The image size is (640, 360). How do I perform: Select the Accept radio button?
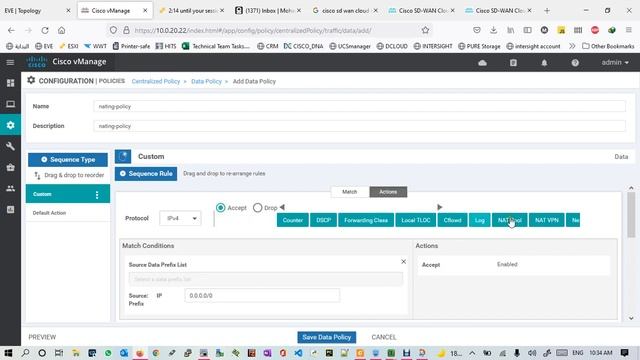220,208
